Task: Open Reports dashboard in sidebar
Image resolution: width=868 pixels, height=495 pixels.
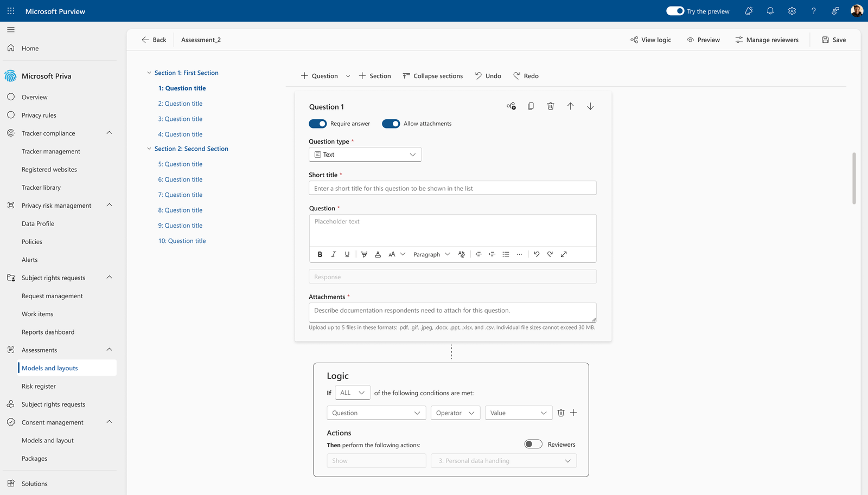Action: click(48, 332)
